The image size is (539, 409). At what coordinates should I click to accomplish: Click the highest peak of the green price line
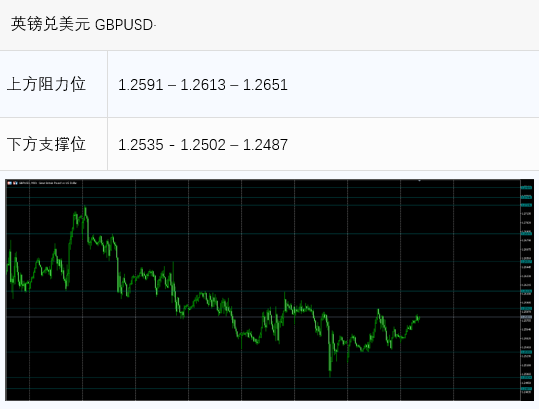pos(85,207)
